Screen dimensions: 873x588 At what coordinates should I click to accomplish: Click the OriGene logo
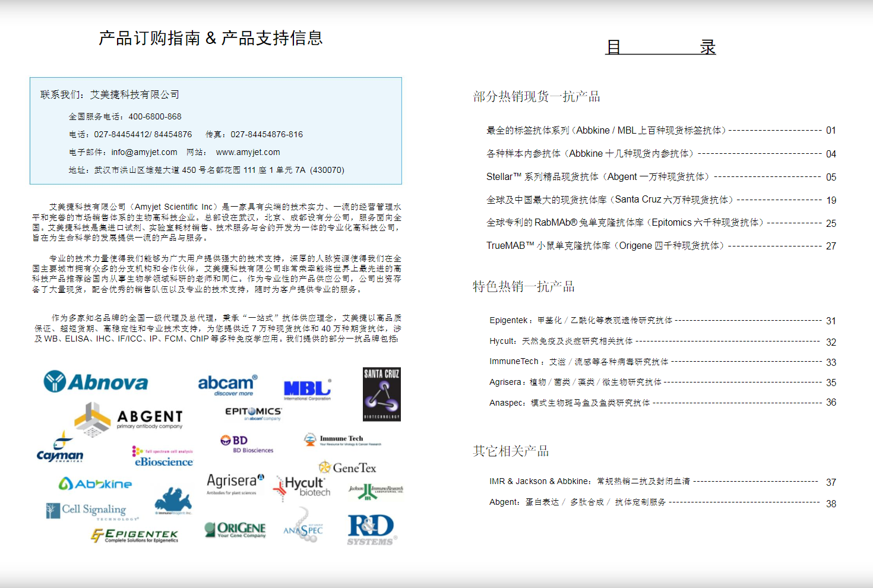[236, 530]
